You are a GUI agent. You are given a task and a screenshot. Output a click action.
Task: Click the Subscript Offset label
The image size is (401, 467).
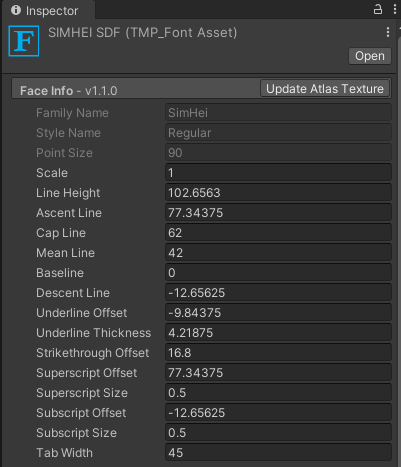(81, 413)
